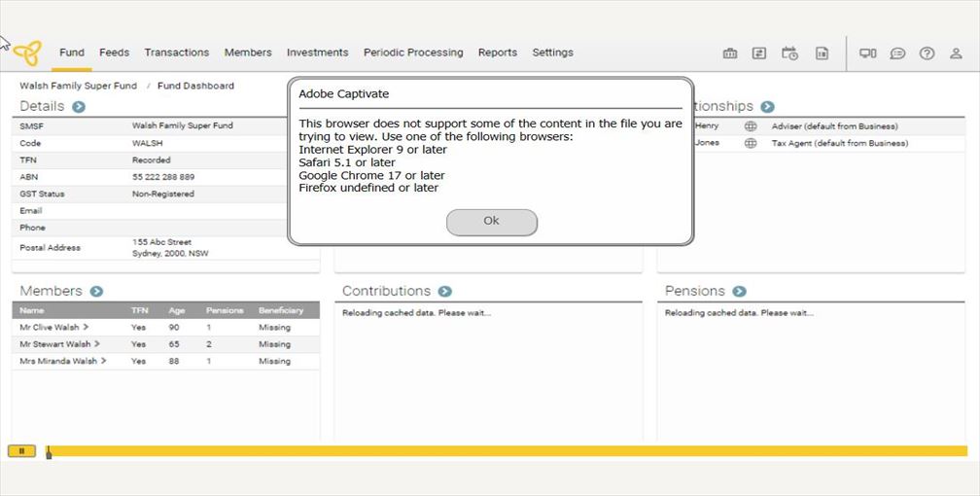This screenshot has height=496, width=980.
Task: Click the Recorded TFN value
Action: point(152,160)
